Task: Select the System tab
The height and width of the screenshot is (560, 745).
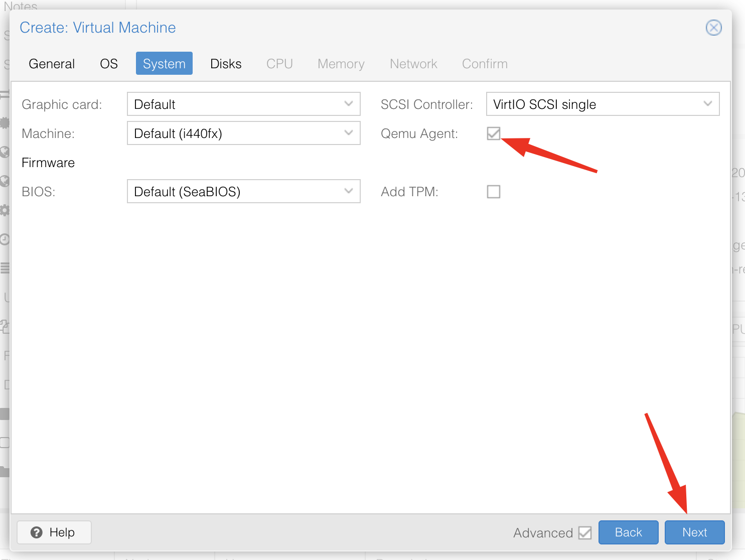Action: click(164, 64)
